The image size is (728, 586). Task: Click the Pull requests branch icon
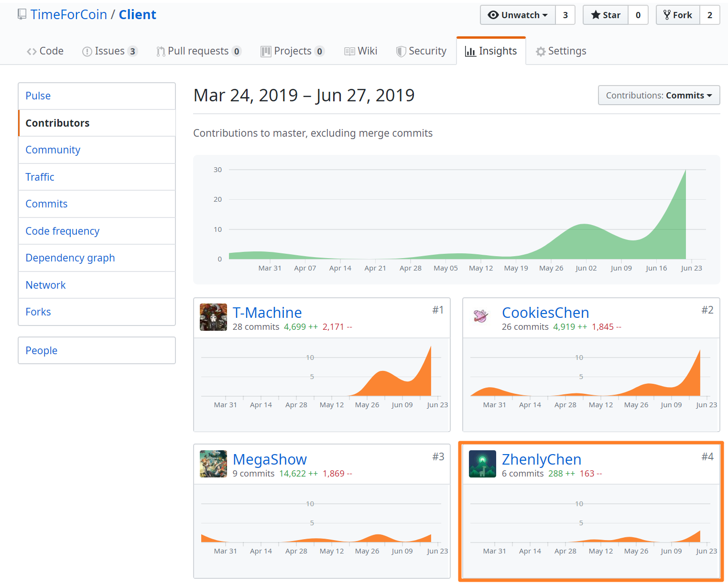point(161,52)
